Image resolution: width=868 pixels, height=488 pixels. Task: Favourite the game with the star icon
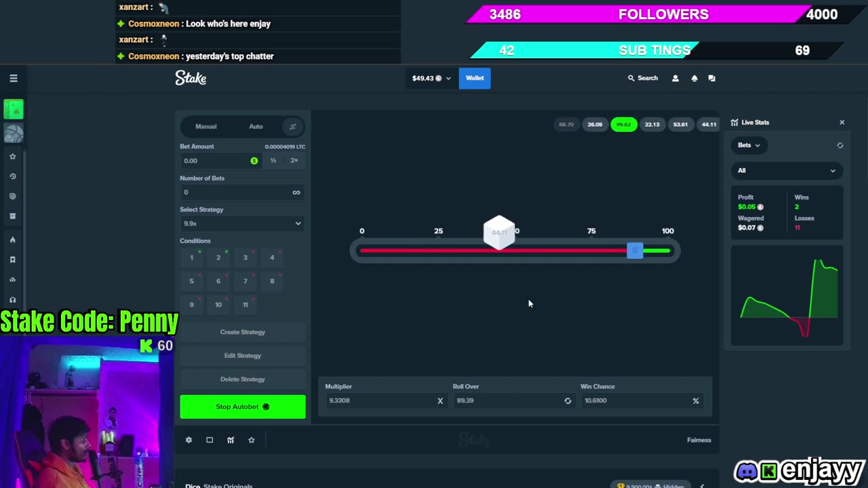pos(251,440)
